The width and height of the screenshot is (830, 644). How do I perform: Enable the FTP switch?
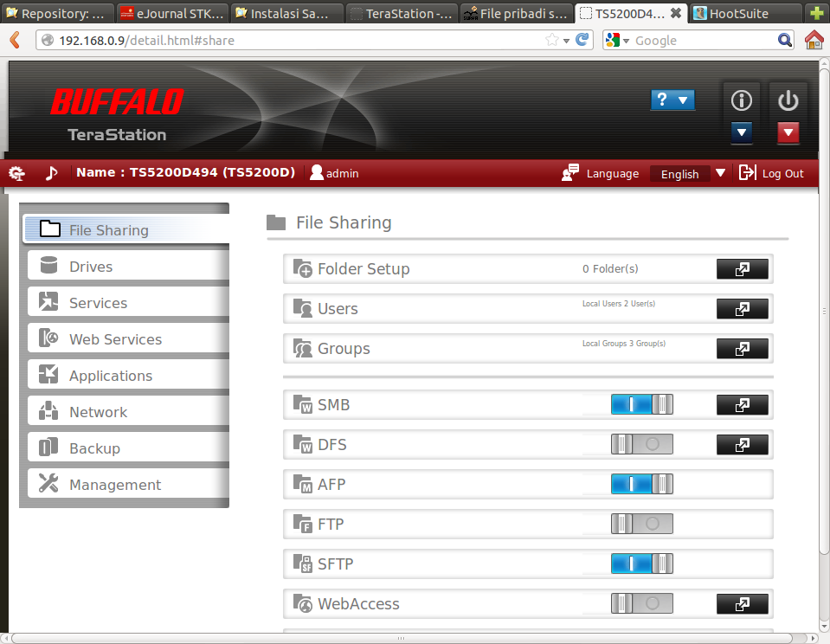click(641, 525)
